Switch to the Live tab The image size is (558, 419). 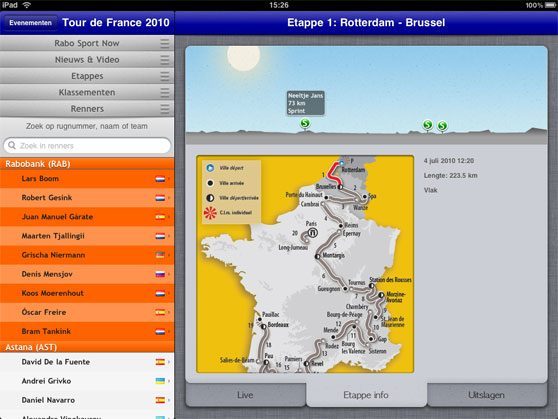245,395
